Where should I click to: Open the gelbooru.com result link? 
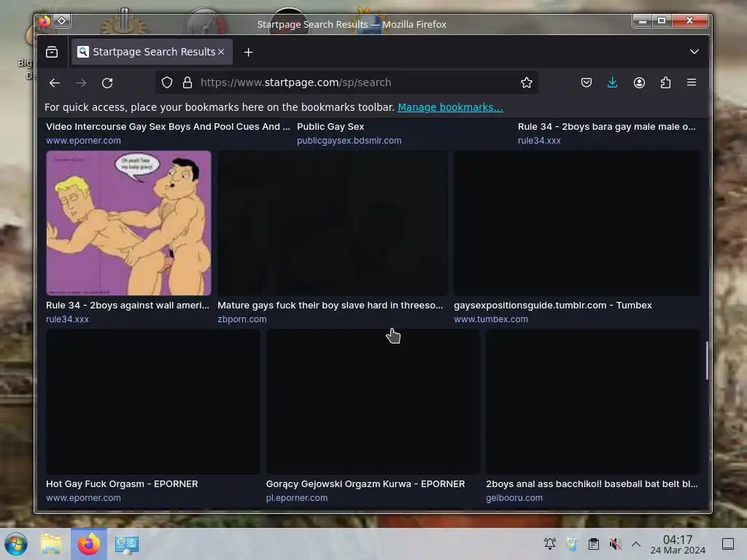[x=514, y=497]
